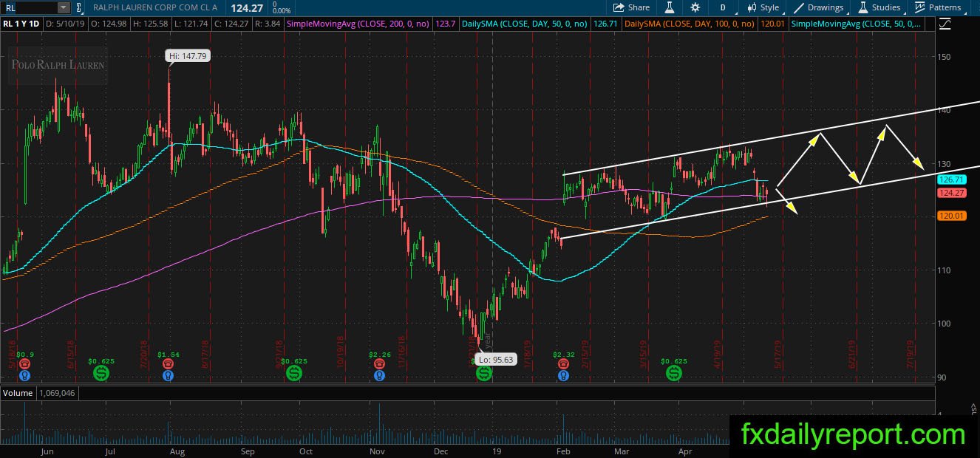Open the D aggregation period dropdown
This screenshot has width=980, height=458.
[722, 7]
